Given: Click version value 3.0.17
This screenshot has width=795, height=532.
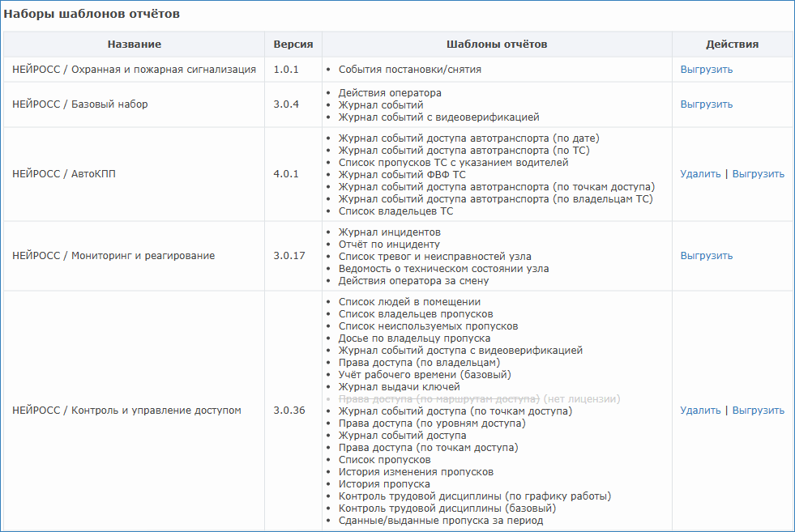Looking at the screenshot, I should click(x=289, y=256).
